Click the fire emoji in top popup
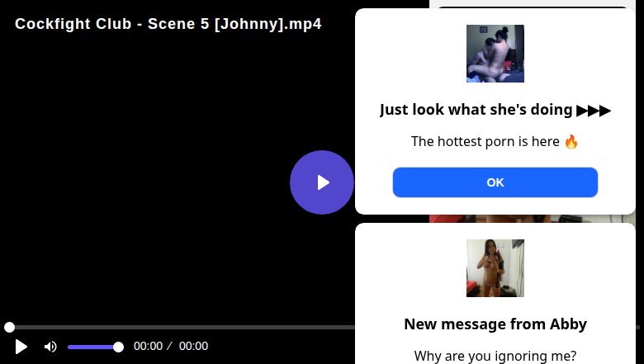This screenshot has width=644, height=364. click(x=571, y=141)
